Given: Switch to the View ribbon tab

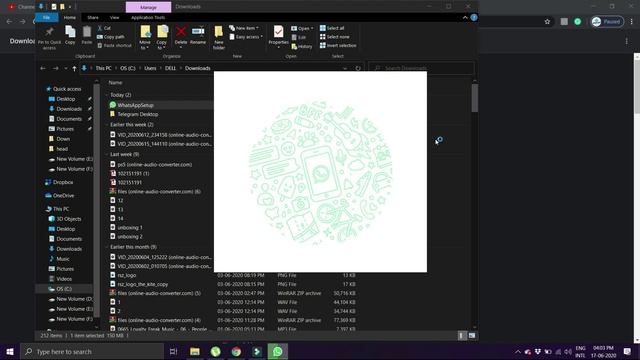Looking at the screenshot, I should tap(114, 18).
